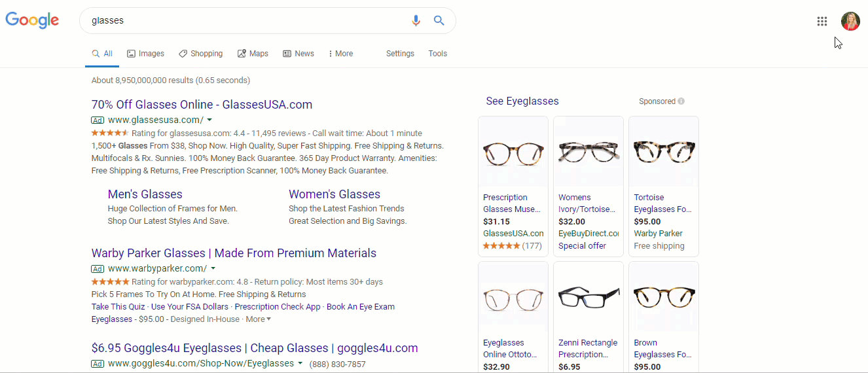Follow the Women's Glasses sitelink
This screenshot has height=373, width=868.
334,194
